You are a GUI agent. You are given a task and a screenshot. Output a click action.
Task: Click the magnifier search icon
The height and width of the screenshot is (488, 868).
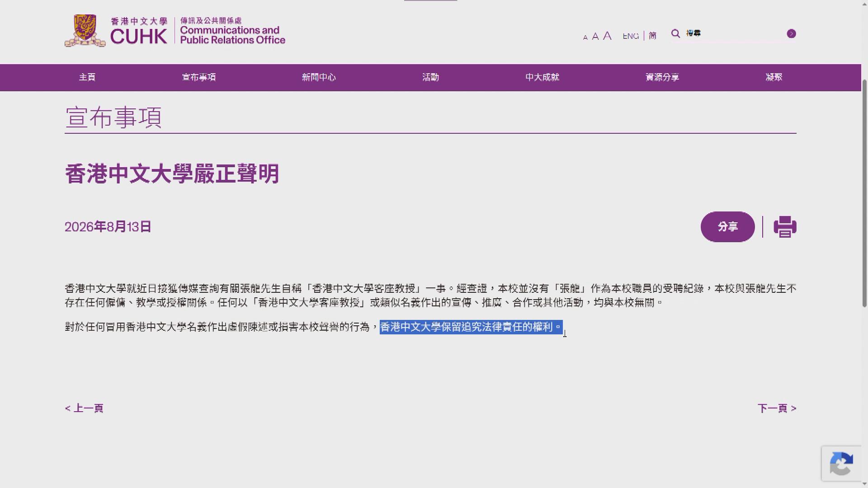[x=675, y=33]
